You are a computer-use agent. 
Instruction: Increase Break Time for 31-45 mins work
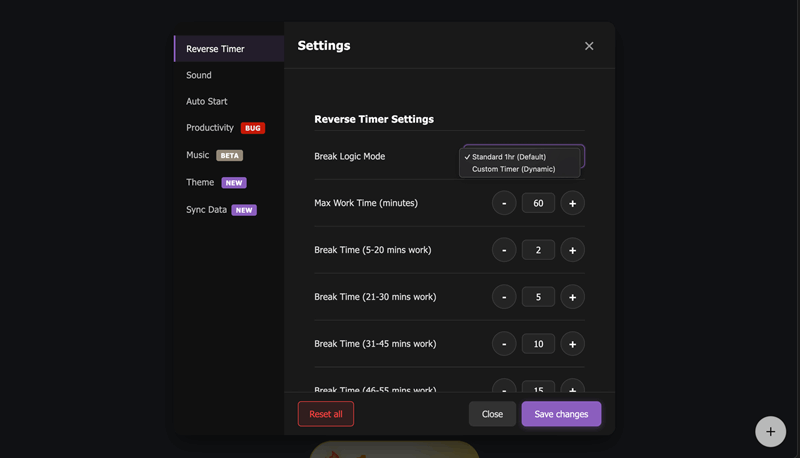[572, 344]
